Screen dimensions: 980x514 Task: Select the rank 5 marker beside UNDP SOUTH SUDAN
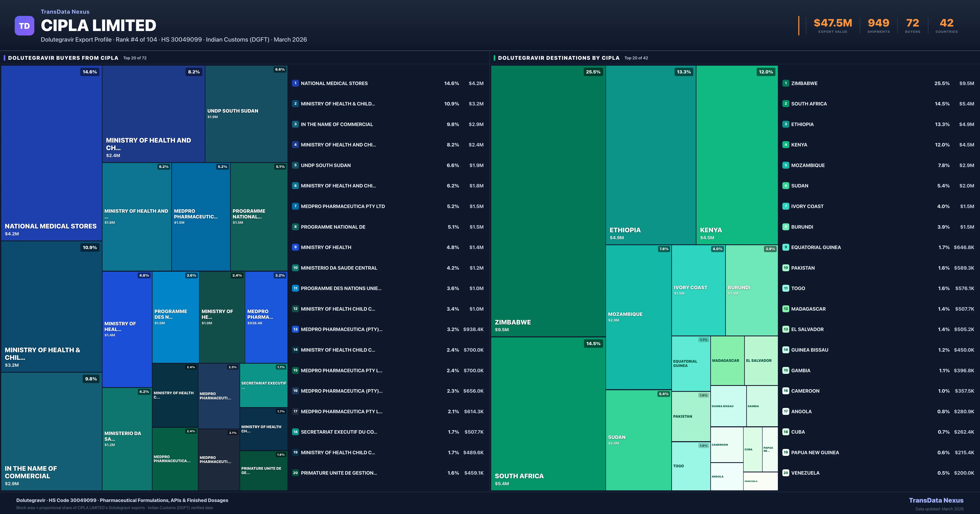tap(295, 165)
